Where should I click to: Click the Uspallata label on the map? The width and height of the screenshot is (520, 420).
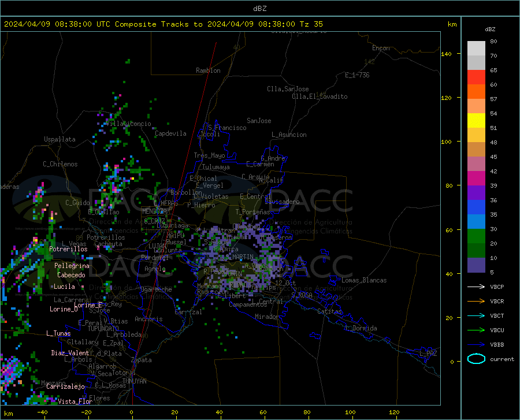pyautogui.click(x=60, y=139)
